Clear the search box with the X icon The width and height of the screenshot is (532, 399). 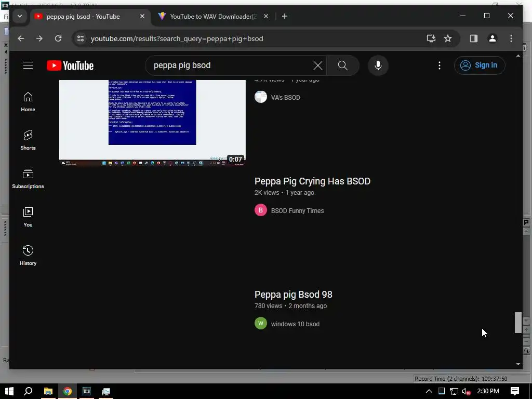[317, 65]
